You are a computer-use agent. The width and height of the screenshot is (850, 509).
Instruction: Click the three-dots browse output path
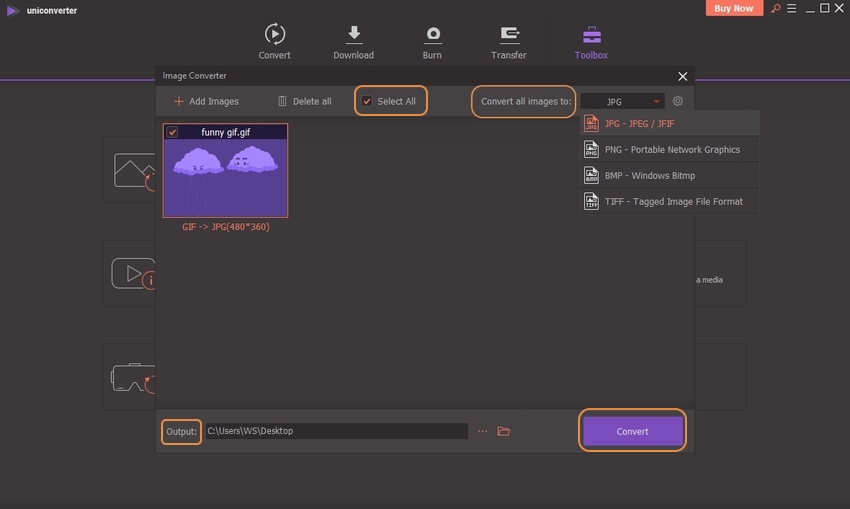(482, 431)
